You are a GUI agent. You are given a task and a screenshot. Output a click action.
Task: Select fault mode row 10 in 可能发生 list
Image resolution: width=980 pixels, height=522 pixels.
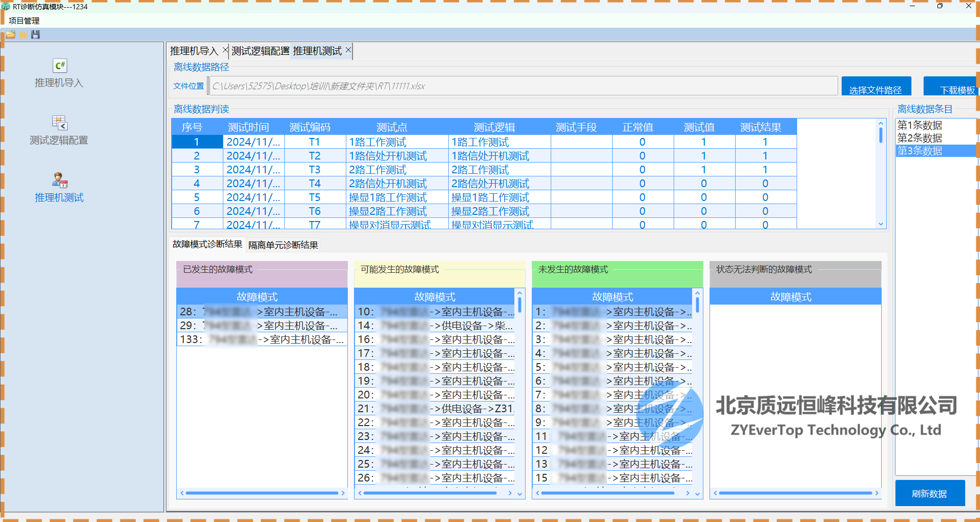[435, 312]
